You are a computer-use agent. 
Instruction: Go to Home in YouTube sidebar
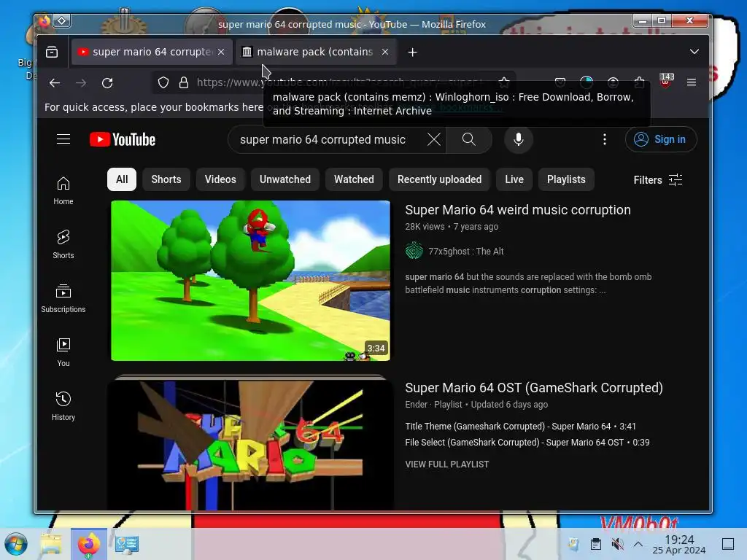pos(63,190)
